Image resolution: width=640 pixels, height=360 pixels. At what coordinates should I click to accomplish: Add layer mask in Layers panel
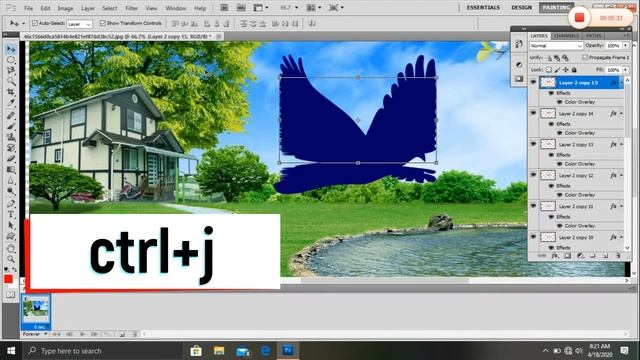point(567,256)
